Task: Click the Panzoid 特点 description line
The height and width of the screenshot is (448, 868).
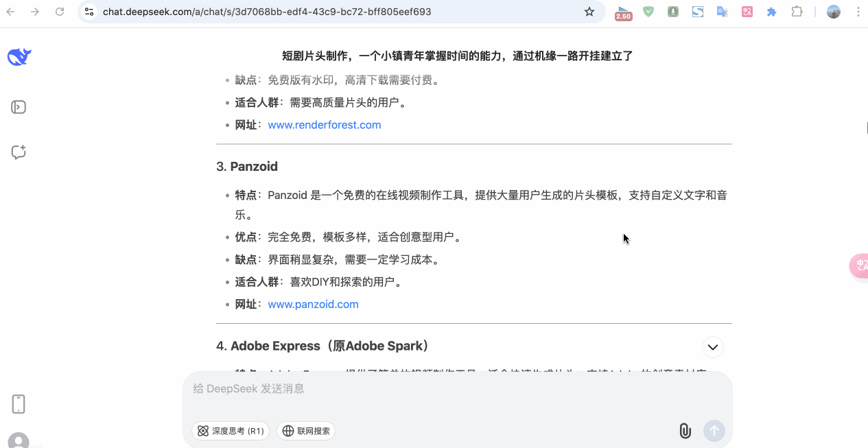Action: 481,204
